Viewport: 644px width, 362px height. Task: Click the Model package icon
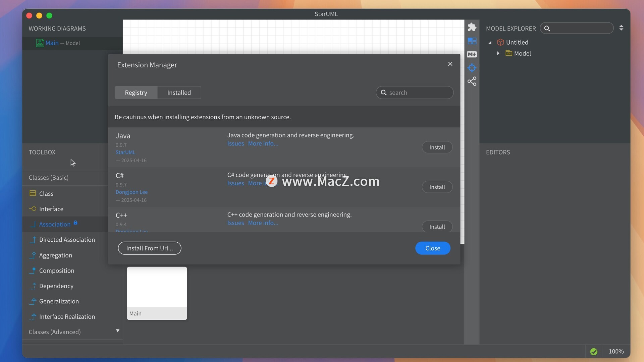509,53
